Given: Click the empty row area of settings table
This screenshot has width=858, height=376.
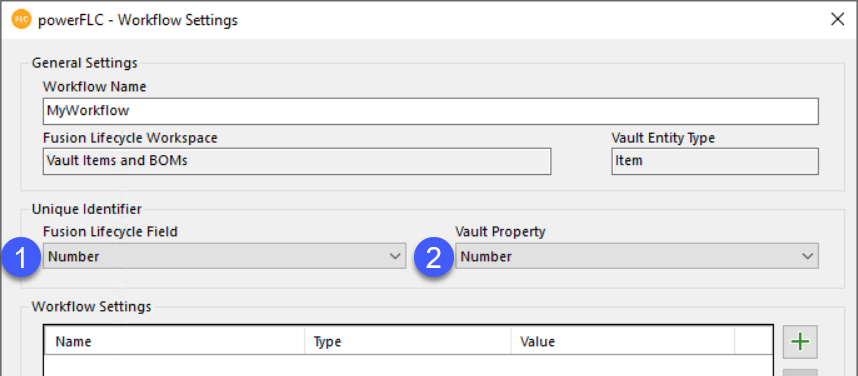Looking at the screenshot, I should (408, 366).
